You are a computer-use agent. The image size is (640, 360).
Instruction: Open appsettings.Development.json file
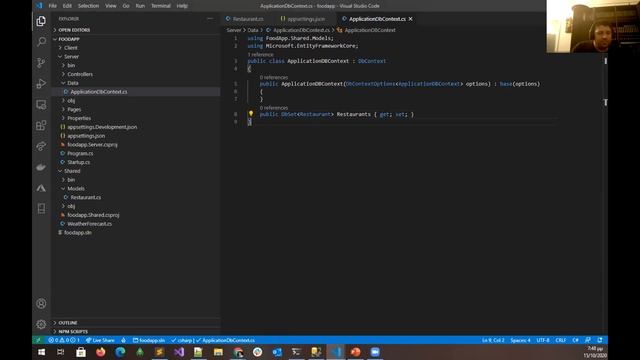coord(102,127)
